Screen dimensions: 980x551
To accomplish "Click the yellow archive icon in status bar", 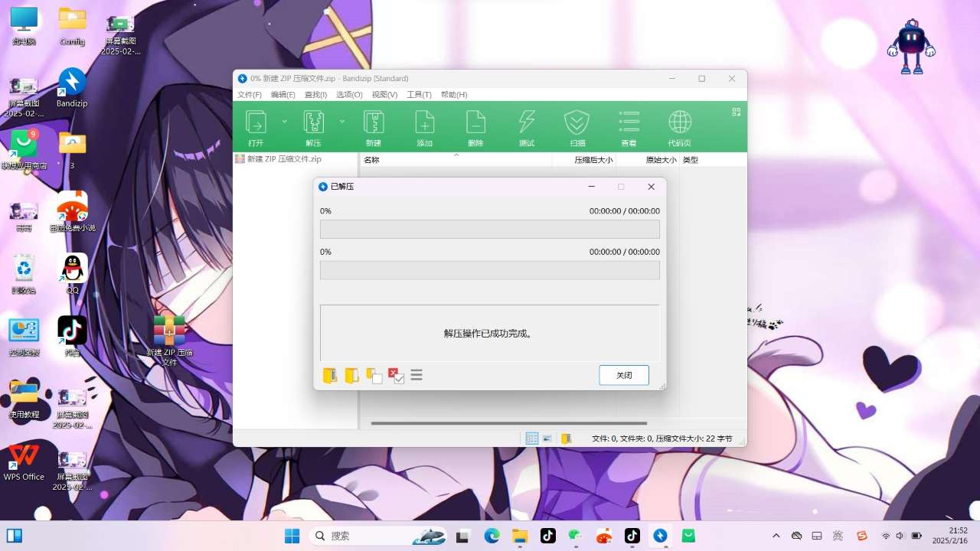I will (567, 439).
